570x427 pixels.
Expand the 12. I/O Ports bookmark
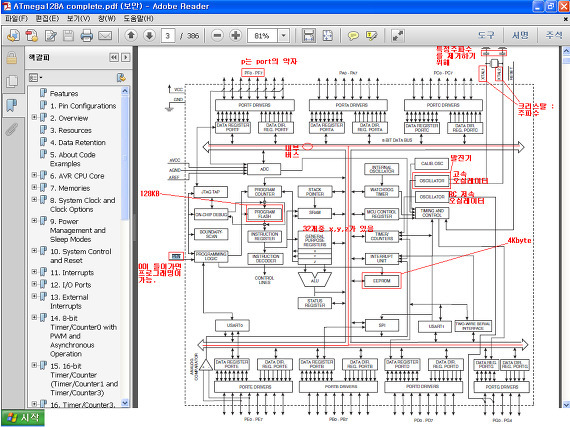pos(34,284)
